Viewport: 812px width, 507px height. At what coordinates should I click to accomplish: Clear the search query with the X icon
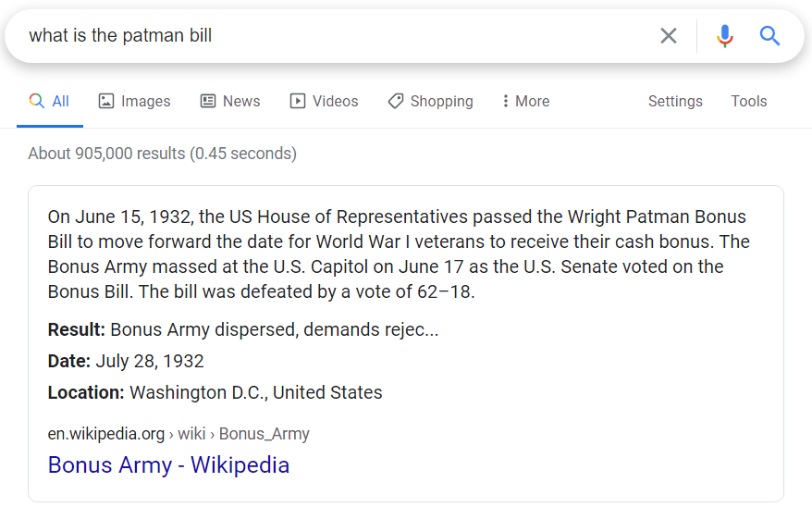coord(668,36)
